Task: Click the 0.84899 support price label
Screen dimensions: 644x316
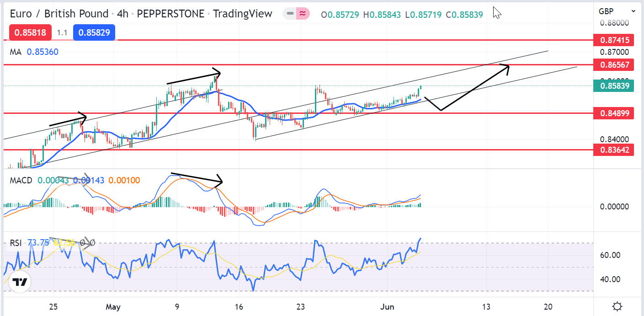Action: [613, 113]
